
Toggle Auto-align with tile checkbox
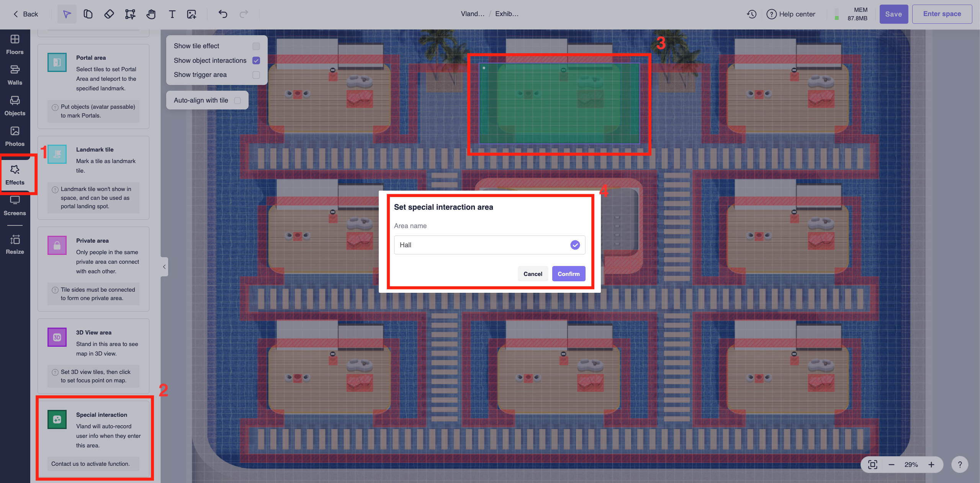237,100
